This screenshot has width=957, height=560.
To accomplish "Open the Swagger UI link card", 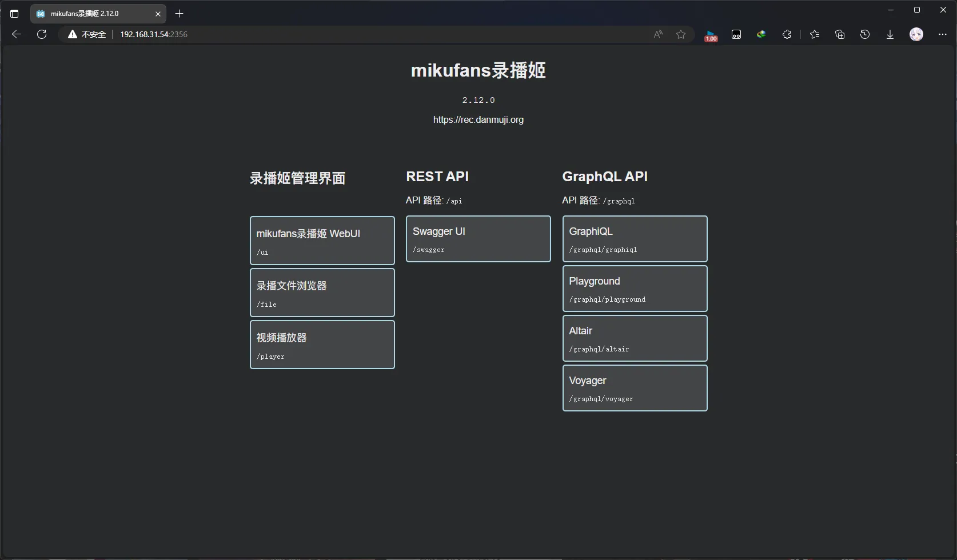I will (x=478, y=239).
